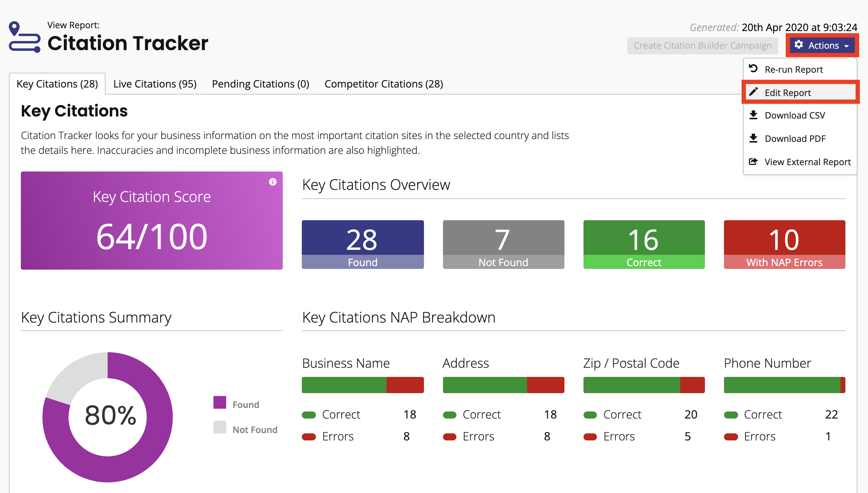Image resolution: width=868 pixels, height=493 pixels.
Task: Click the Citation Tracker logo icon
Action: coord(25,37)
